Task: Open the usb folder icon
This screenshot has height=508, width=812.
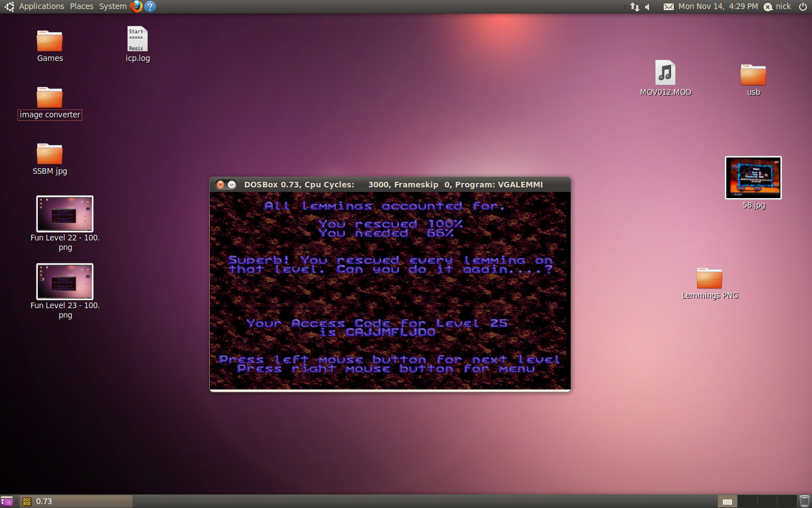Action: coord(753,75)
